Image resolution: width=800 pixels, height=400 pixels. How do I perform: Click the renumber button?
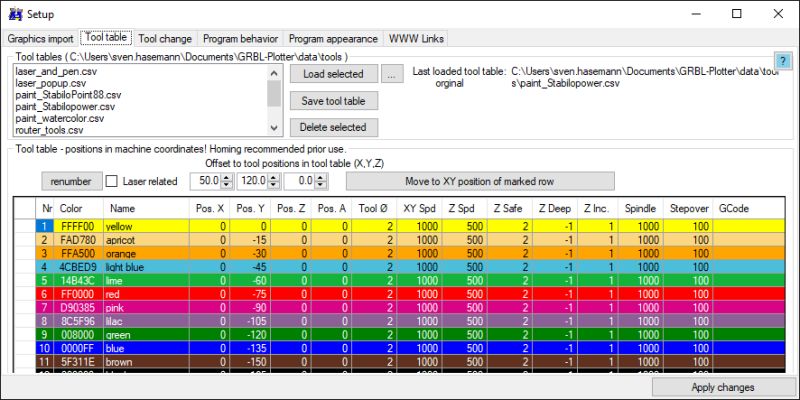coord(72,181)
